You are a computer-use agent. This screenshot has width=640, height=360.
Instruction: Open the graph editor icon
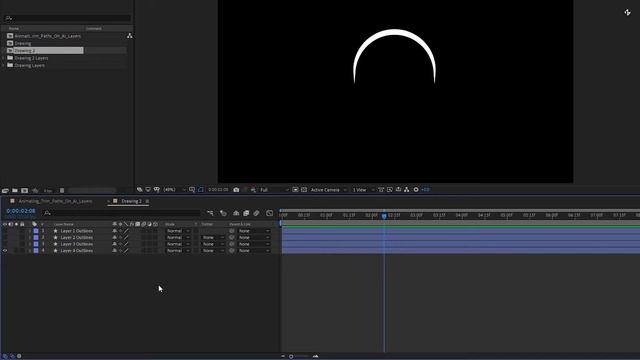pyautogui.click(x=269, y=213)
